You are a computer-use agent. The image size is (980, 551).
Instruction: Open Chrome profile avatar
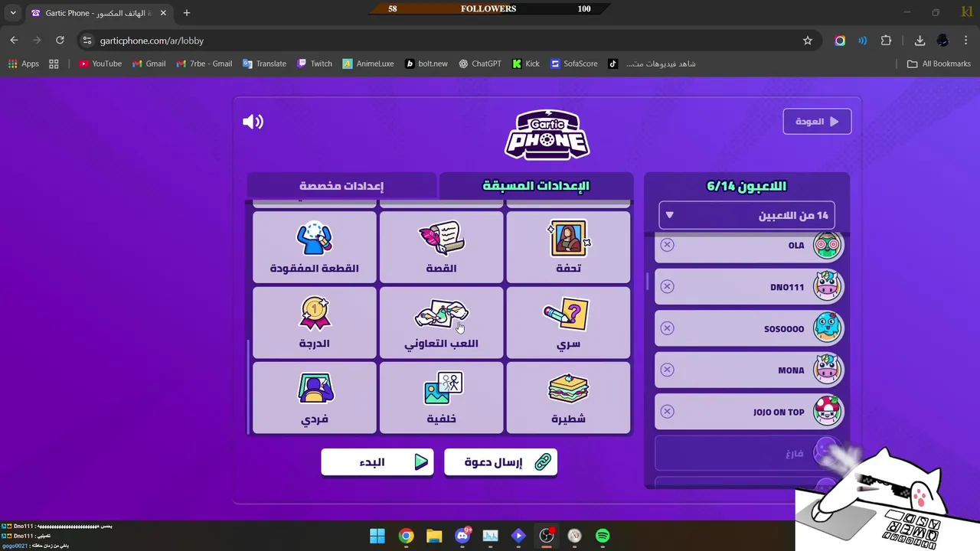(x=942, y=41)
